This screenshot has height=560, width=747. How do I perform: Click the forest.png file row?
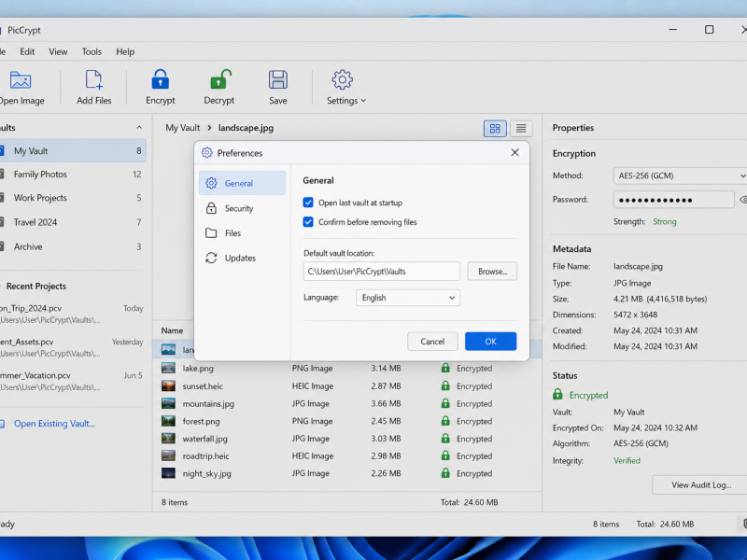click(346, 421)
